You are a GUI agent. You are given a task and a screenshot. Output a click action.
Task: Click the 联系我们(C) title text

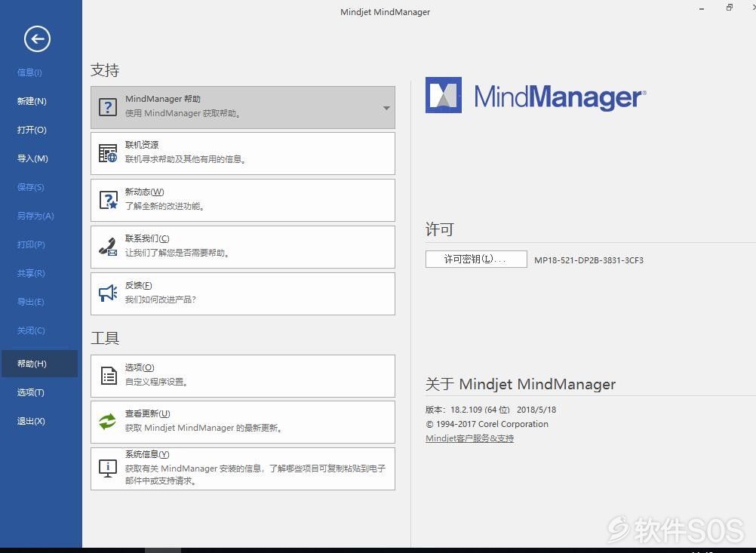[x=147, y=238]
